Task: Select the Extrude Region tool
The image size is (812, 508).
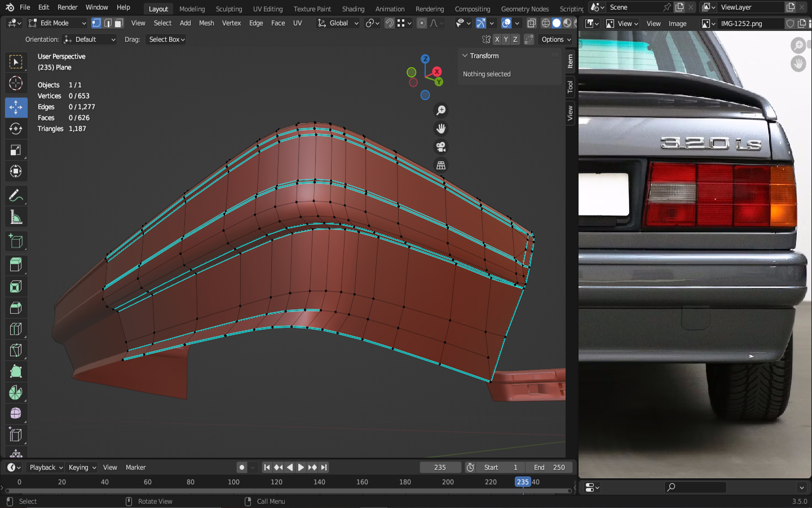Action: 16,265
